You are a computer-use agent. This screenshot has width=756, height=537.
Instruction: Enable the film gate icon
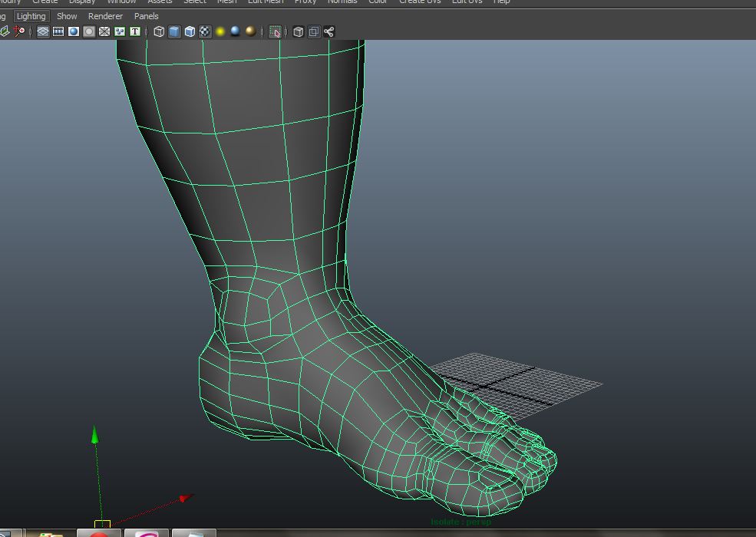[x=58, y=31]
